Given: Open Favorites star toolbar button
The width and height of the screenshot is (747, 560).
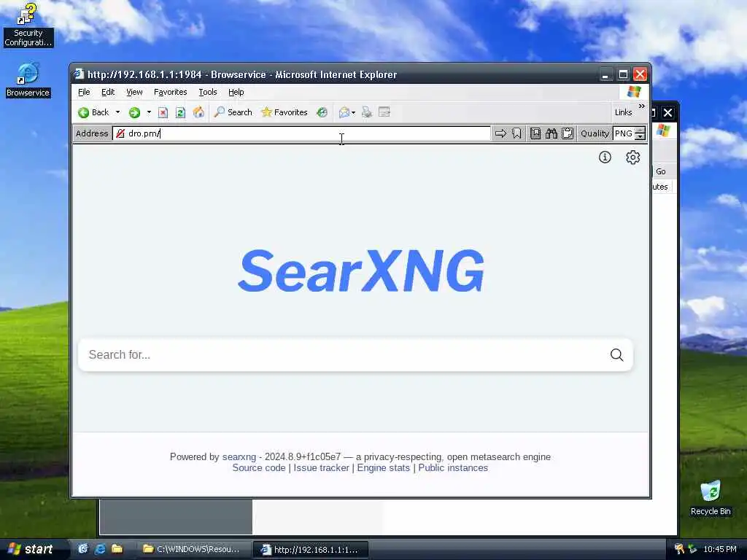Looking at the screenshot, I should point(285,112).
